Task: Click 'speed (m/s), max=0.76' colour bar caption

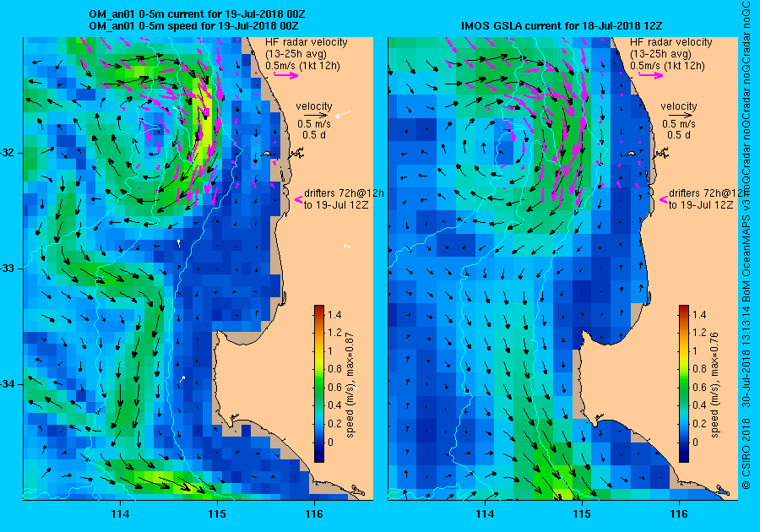Action: (x=715, y=385)
